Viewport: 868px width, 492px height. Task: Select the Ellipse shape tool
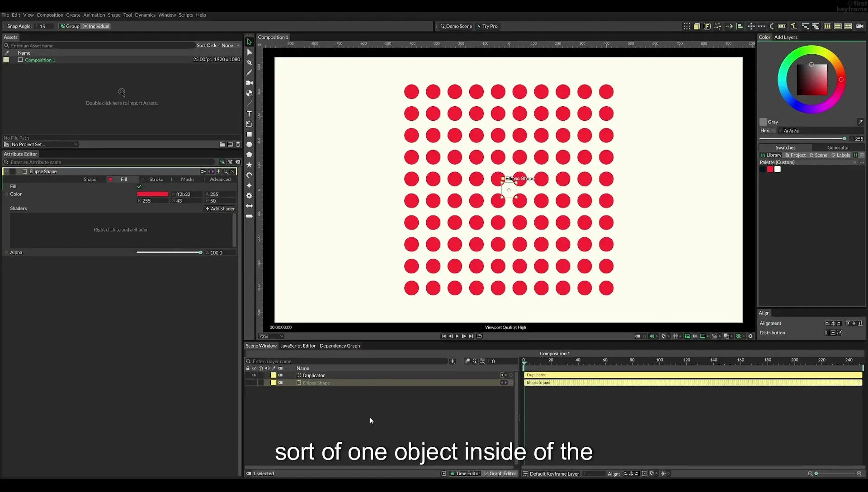[249, 145]
